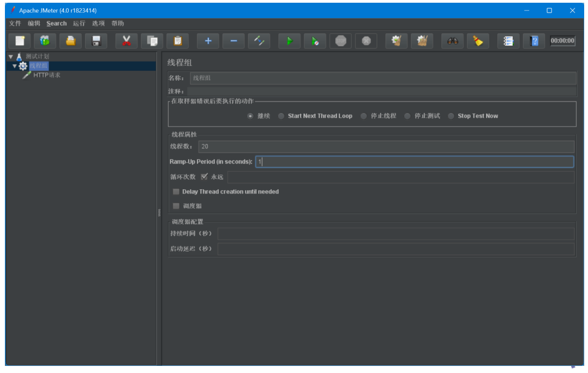The height and width of the screenshot is (373, 588).
Task: Enable Delay Thread creation until needed
Action: coord(176,191)
